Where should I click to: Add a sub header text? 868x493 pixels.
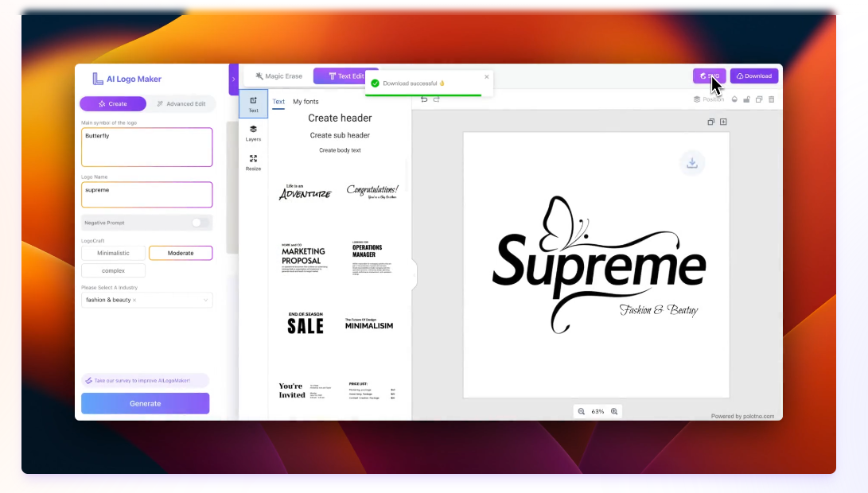coord(340,135)
